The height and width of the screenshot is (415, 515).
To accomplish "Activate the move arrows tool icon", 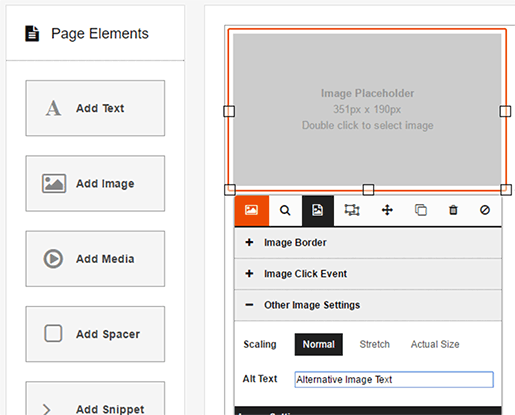I will click(x=387, y=210).
